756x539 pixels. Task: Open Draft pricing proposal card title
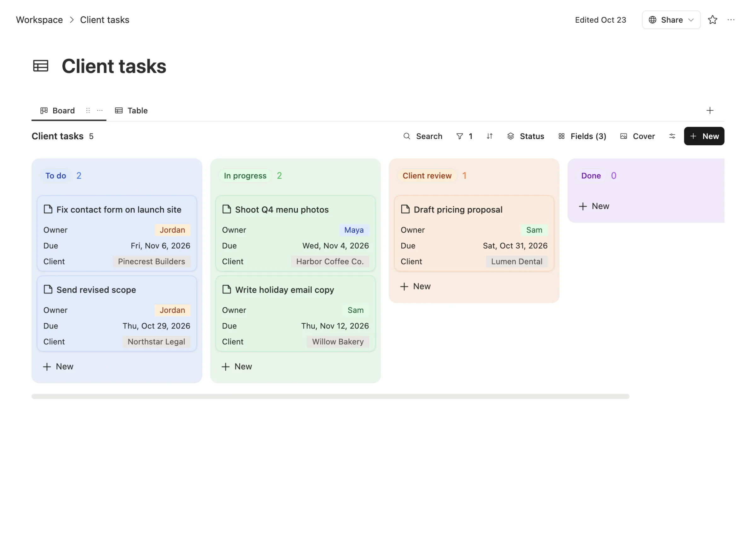tap(458, 209)
